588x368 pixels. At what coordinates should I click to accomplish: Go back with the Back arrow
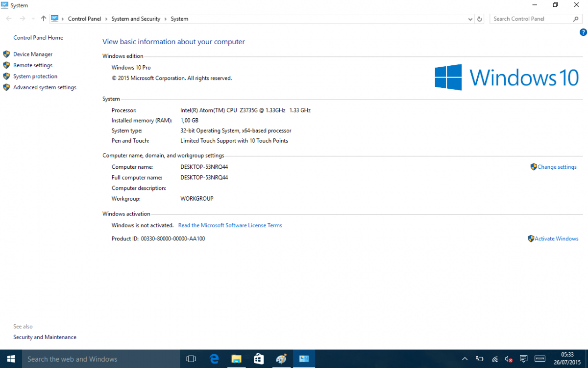9,19
